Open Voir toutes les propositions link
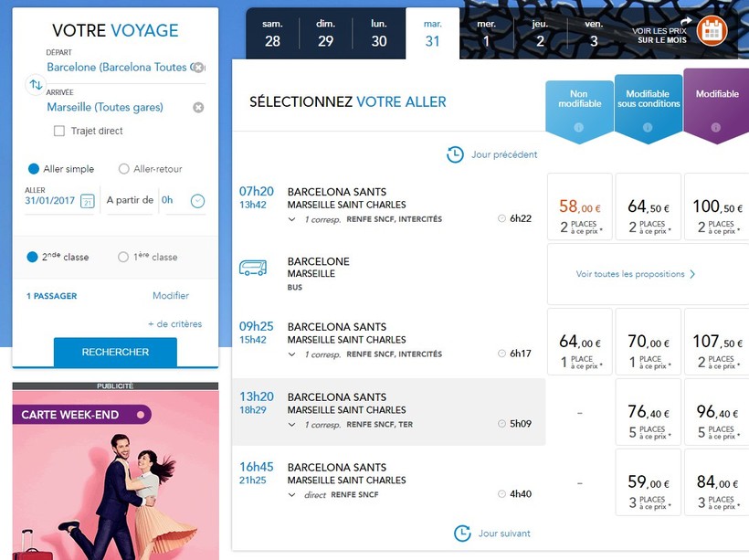This screenshot has height=560, width=749. click(636, 274)
